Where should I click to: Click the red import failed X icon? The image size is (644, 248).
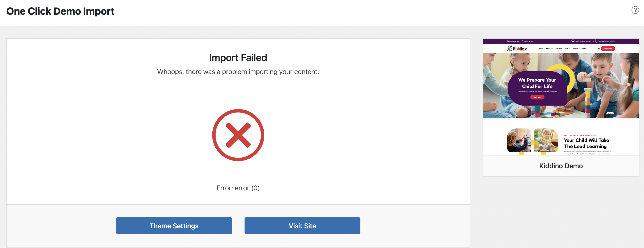(x=238, y=135)
